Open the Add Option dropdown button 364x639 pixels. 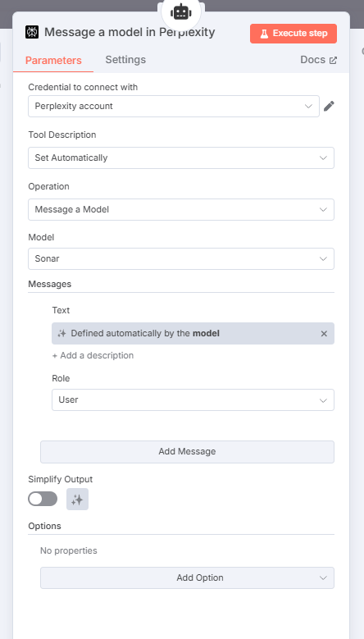187,577
